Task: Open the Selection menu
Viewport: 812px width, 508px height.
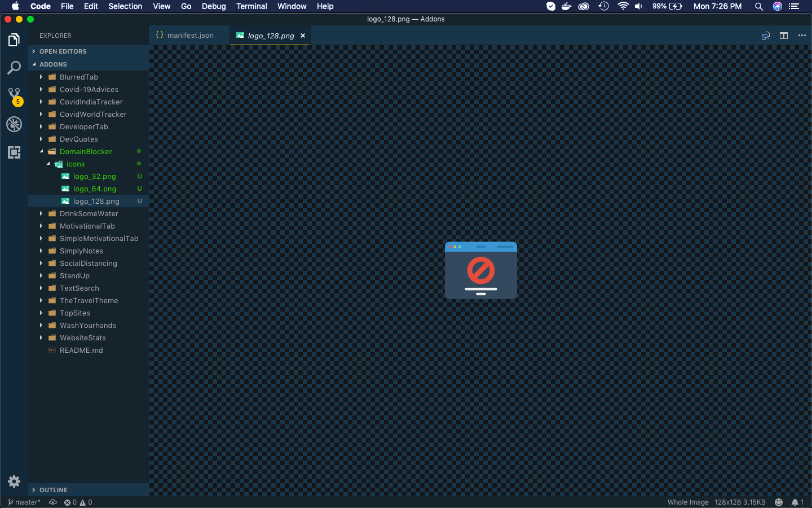Action: pyautogui.click(x=125, y=6)
